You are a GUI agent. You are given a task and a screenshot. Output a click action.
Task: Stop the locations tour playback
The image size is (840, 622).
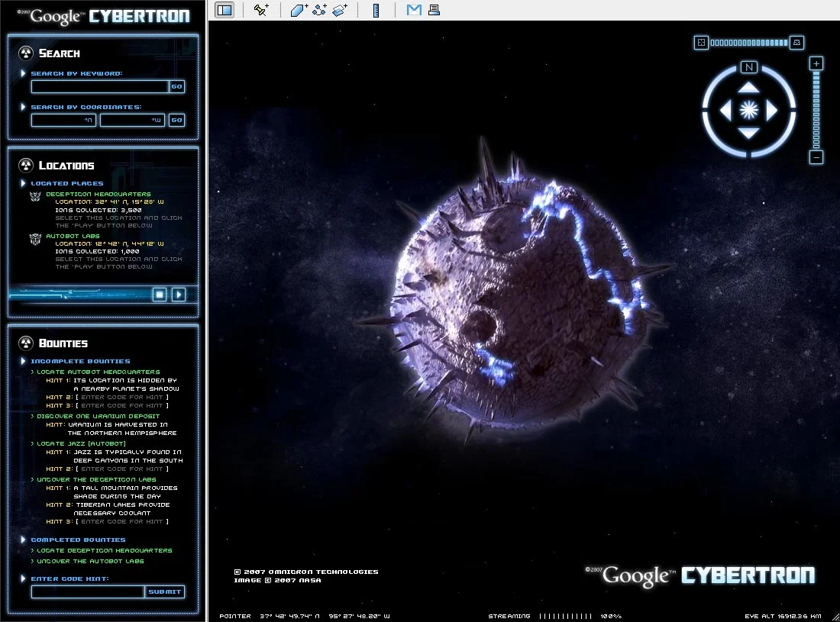159,295
